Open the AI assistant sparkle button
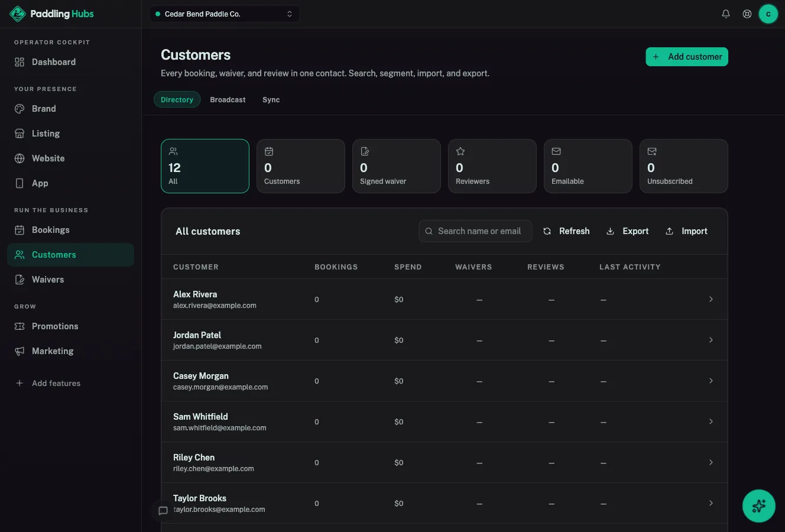The height and width of the screenshot is (532, 785). [x=759, y=506]
